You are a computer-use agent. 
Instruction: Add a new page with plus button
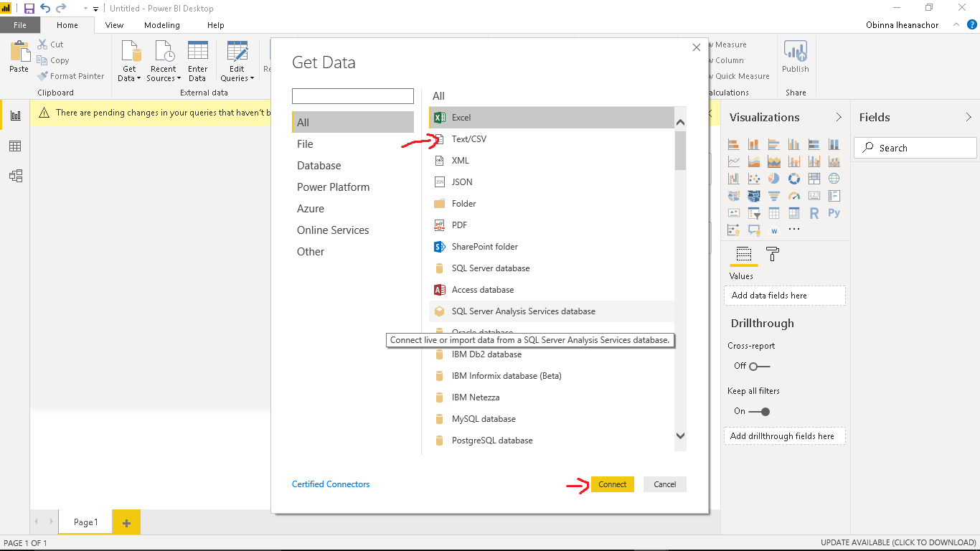coord(126,522)
